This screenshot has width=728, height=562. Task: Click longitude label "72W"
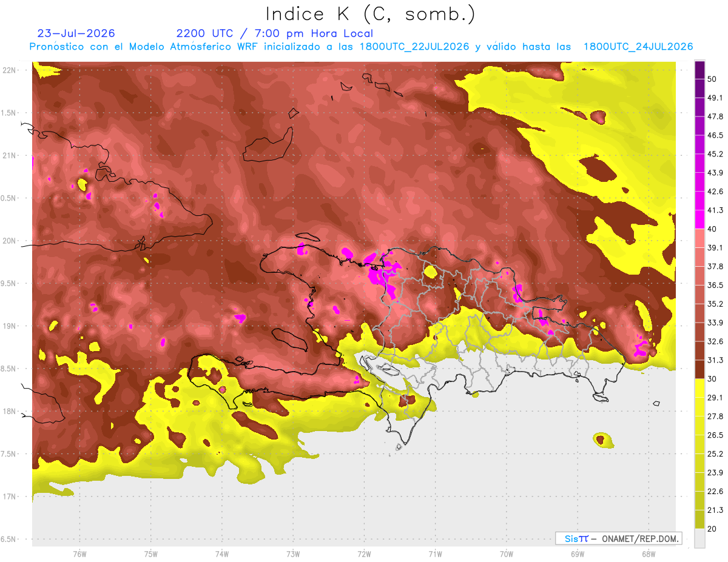364,554
